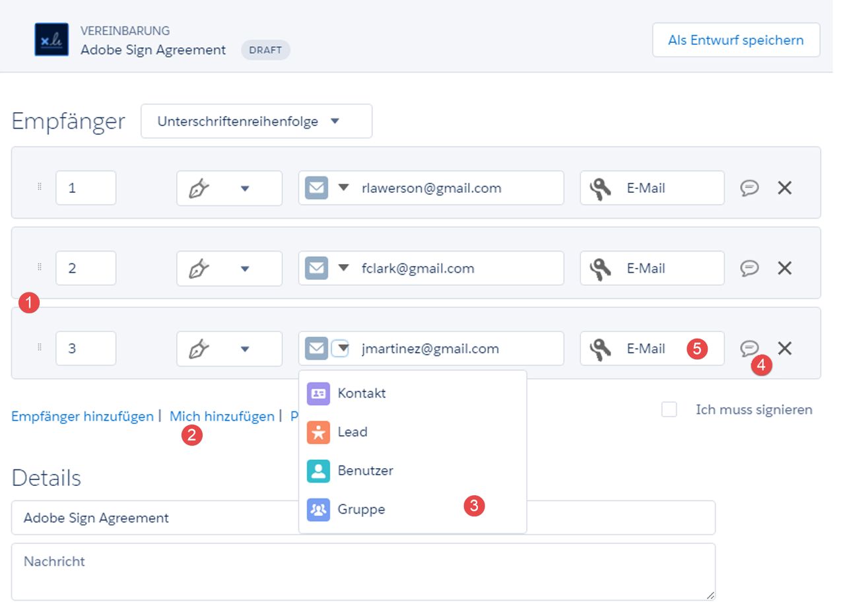
Task: Click the private message icon for rlawerson
Action: click(749, 188)
